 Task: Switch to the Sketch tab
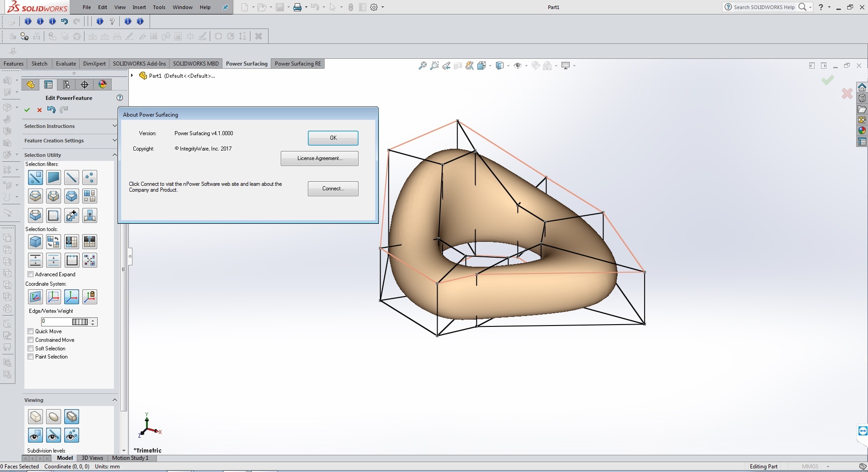[x=39, y=64]
